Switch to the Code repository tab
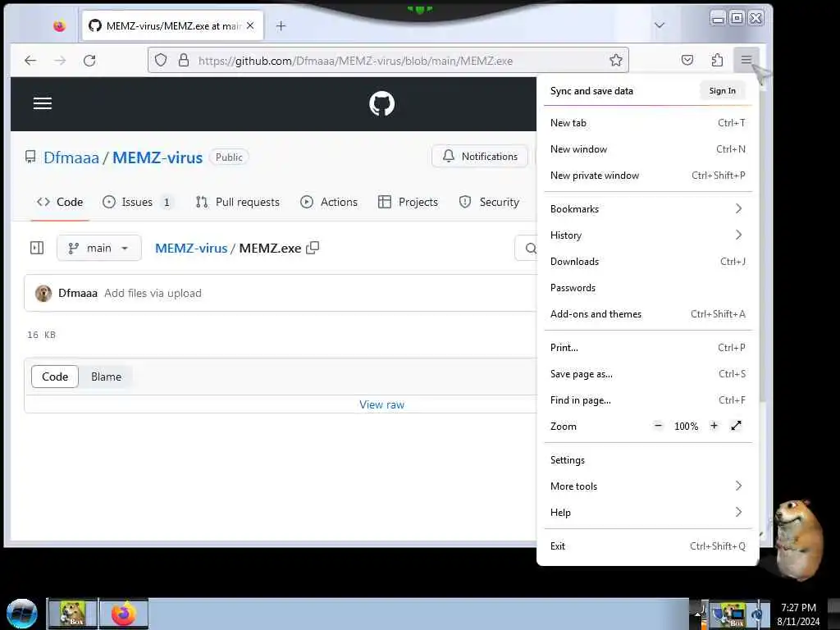Screen dimensions: 840x630 [60, 202]
